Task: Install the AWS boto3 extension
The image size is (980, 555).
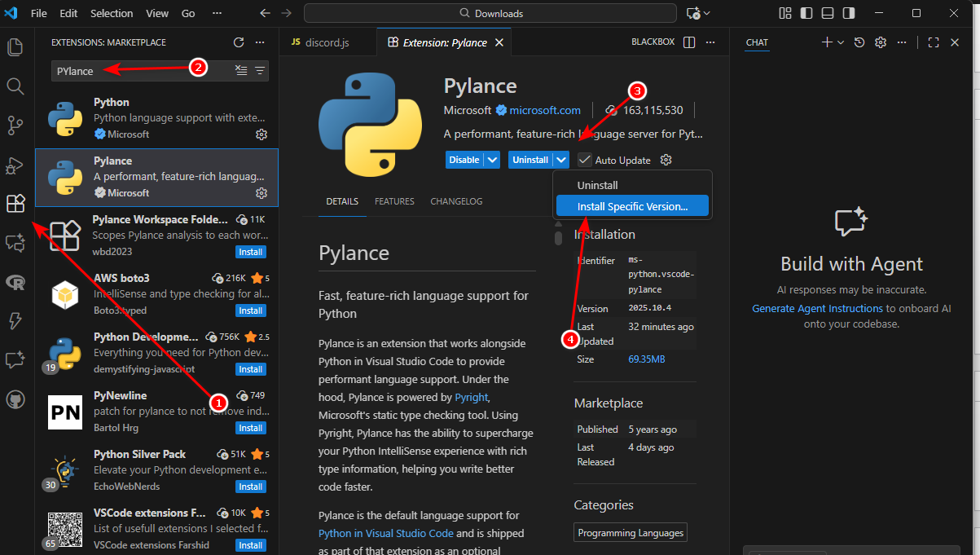Action: point(250,311)
